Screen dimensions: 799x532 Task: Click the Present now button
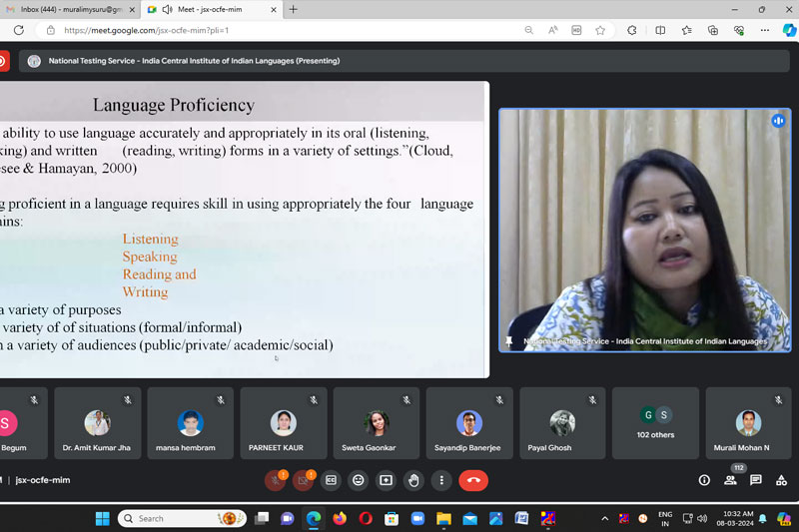point(387,480)
